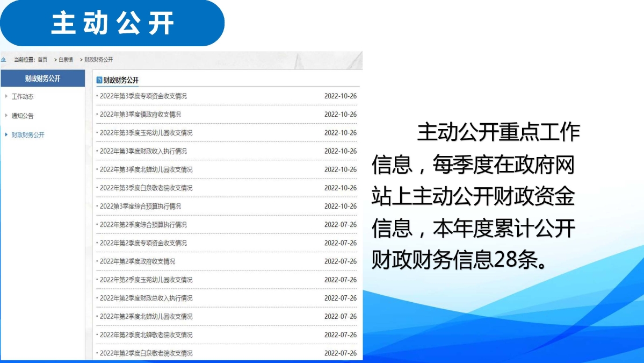Click bullet icon before 2022年第2季度玉苑幼儿园收支情况
This screenshot has width=644, height=363.
[x=96, y=280]
